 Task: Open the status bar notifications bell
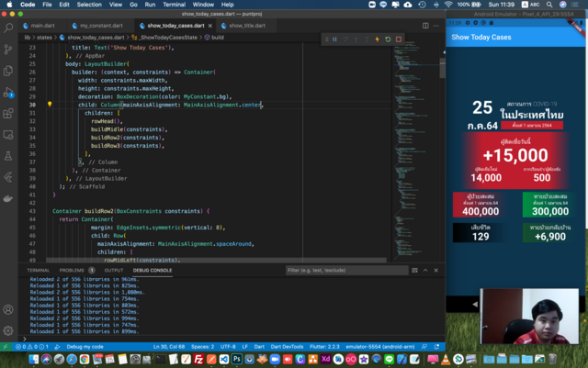[437, 347]
